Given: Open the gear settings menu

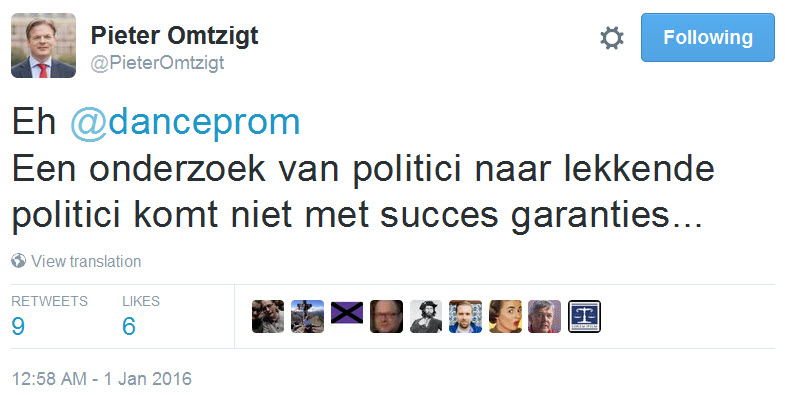Looking at the screenshot, I should (612, 38).
